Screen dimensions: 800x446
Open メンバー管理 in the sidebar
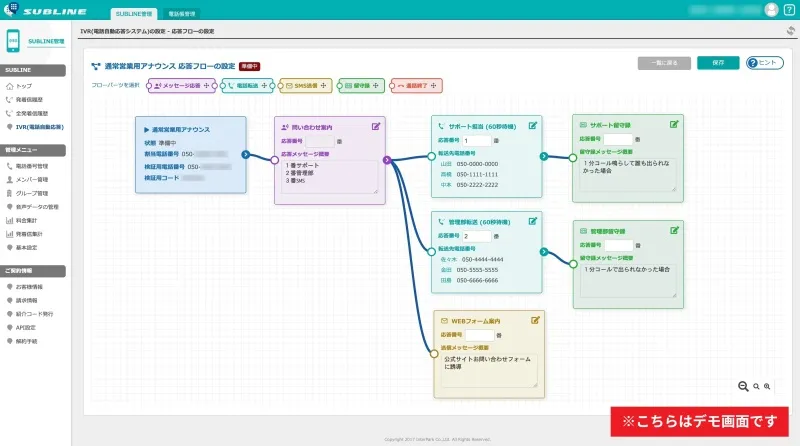click(27, 180)
